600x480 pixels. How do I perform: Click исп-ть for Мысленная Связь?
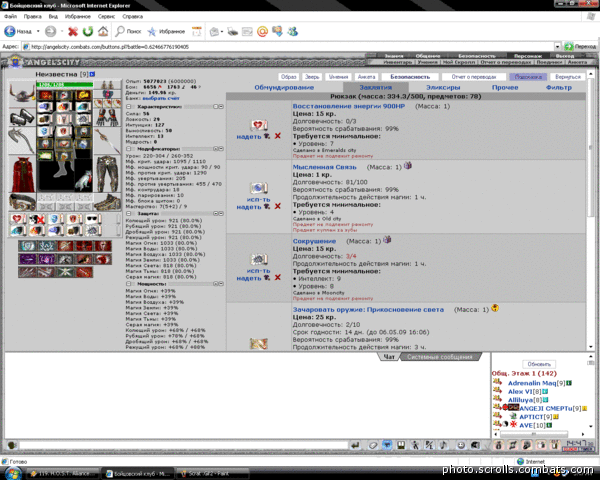(x=259, y=199)
